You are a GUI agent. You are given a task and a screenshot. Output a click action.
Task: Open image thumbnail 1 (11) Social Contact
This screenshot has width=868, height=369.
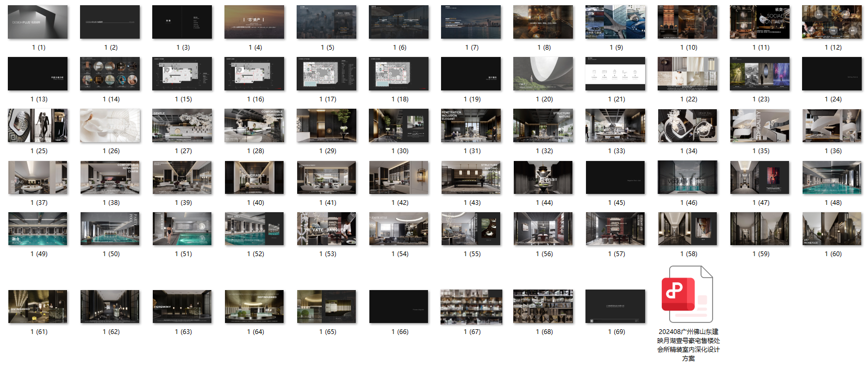[760, 22]
